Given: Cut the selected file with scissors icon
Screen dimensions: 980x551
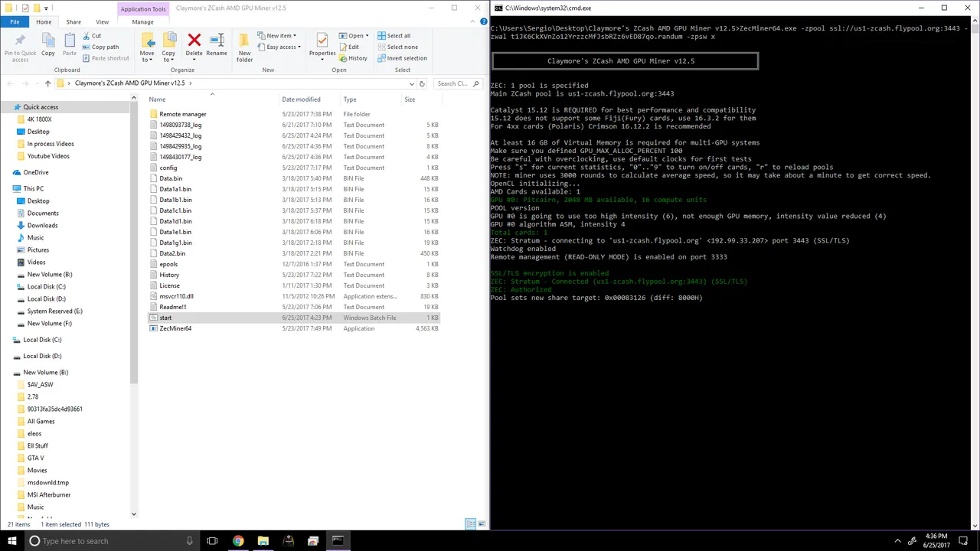Looking at the screenshot, I should (92, 36).
